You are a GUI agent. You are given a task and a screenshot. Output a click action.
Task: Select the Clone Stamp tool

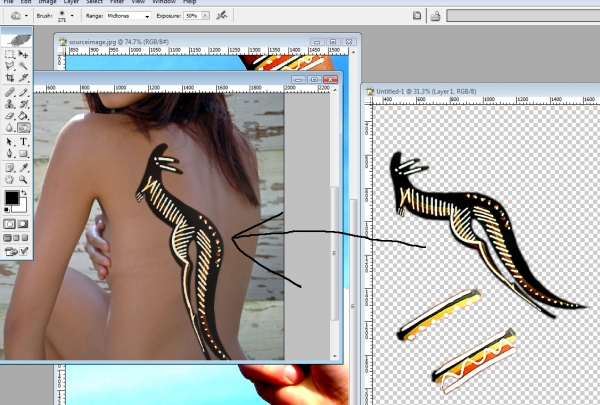tap(10, 104)
